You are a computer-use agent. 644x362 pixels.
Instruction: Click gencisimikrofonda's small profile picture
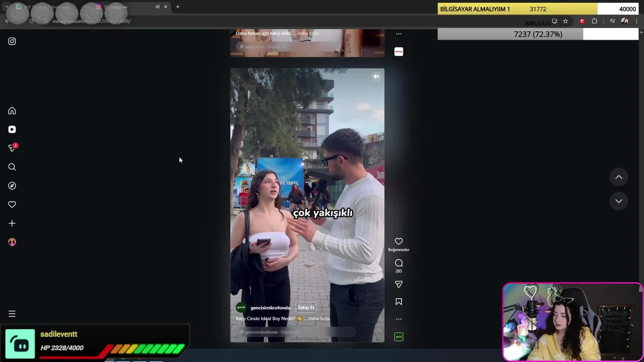tap(241, 308)
